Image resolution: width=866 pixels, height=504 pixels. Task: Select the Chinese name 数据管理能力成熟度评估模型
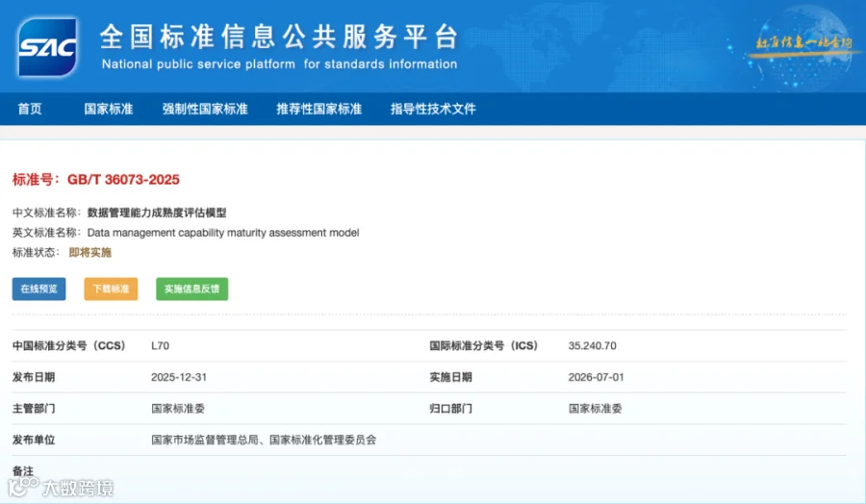coord(157,213)
